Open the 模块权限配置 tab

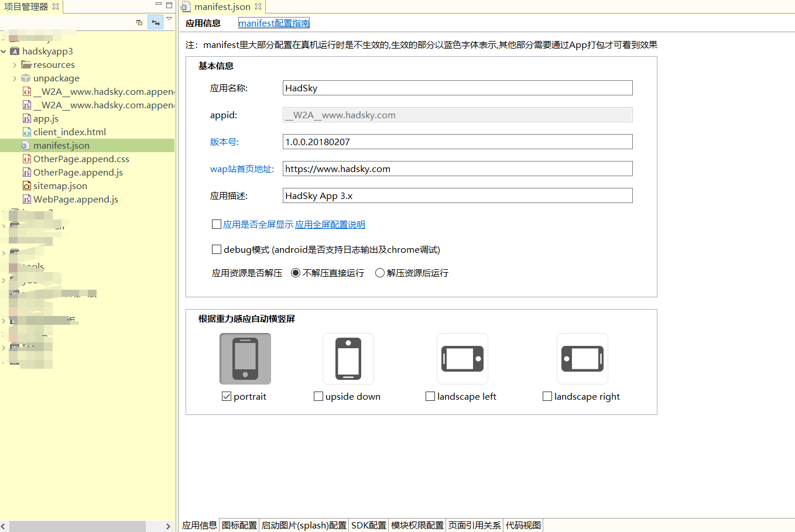click(417, 526)
